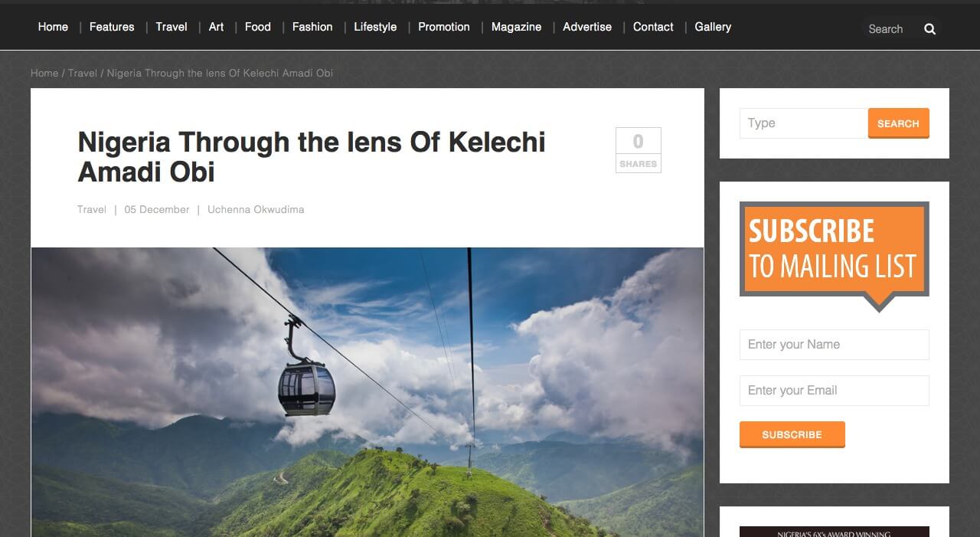Click the top navbar Search field

click(890, 29)
